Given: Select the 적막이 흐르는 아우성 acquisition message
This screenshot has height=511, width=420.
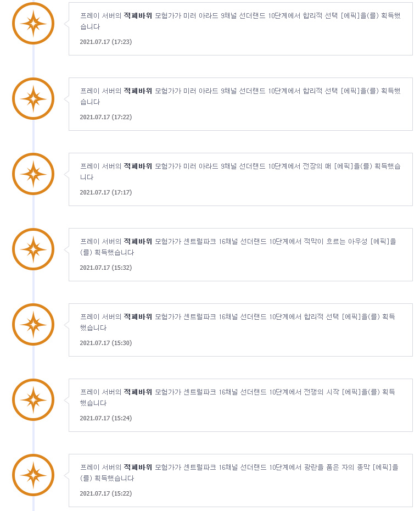Looking at the screenshot, I should coord(238,247).
